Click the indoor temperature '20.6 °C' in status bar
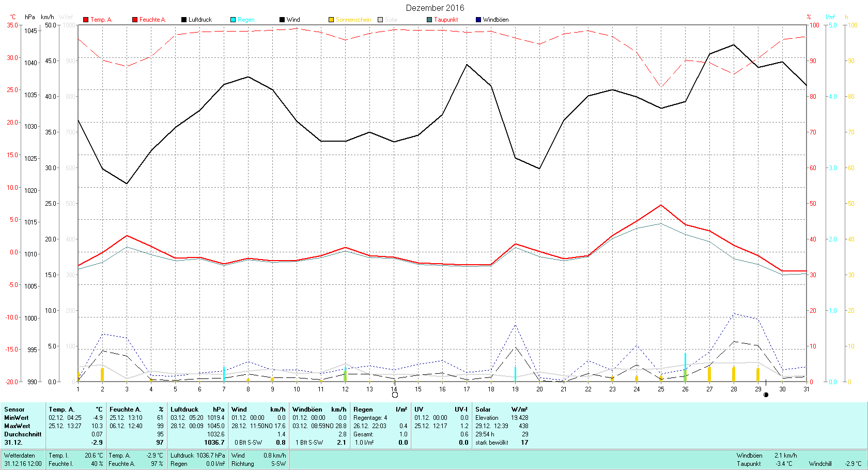The height and width of the screenshot is (470, 868). tap(94, 456)
